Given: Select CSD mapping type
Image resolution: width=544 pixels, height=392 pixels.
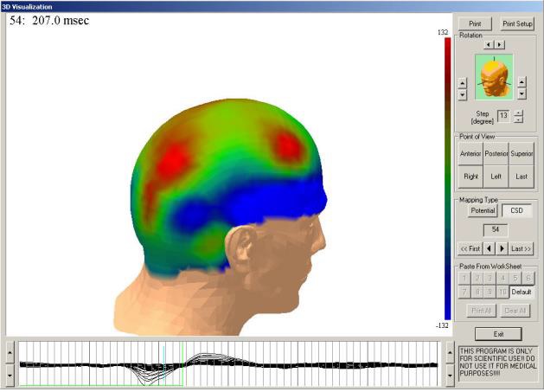Looking at the screenshot, I should pyautogui.click(x=517, y=210).
